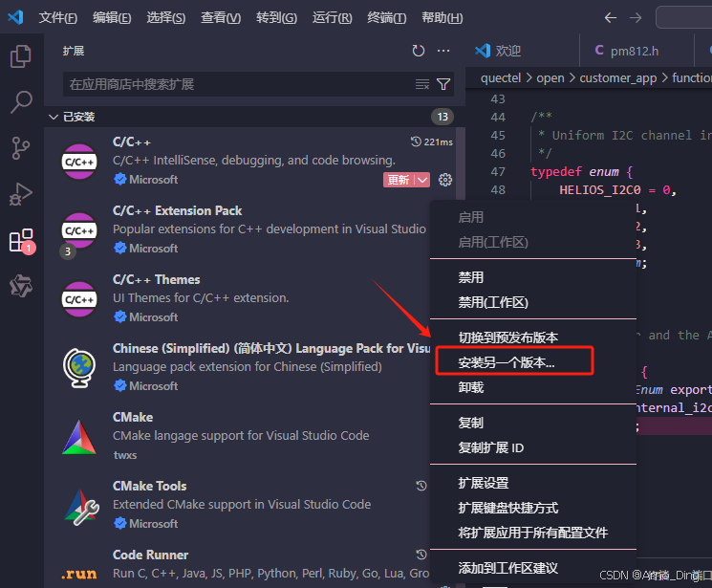The width and height of the screenshot is (712, 588).
Task: Open the Explorer view in activity bar
Action: point(21,56)
